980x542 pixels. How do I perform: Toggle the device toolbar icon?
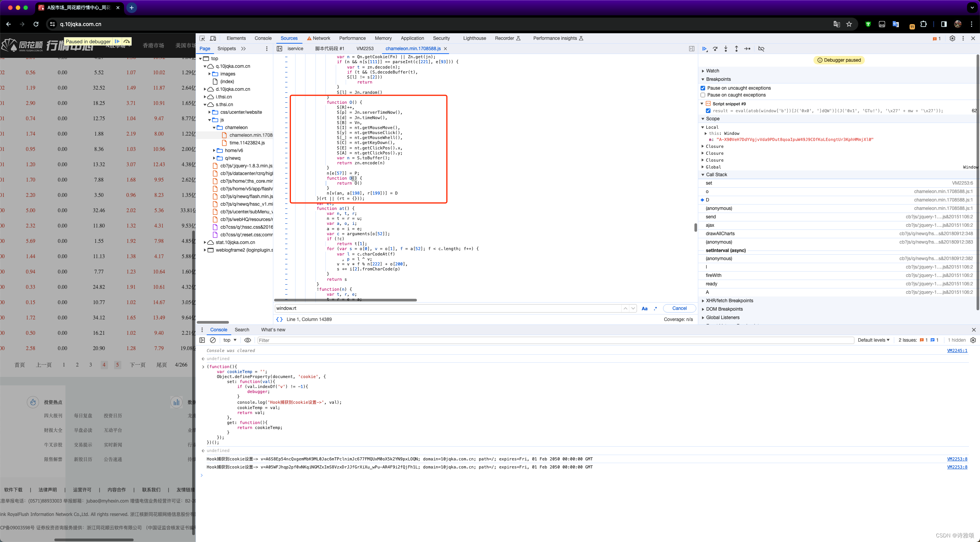pyautogui.click(x=213, y=38)
